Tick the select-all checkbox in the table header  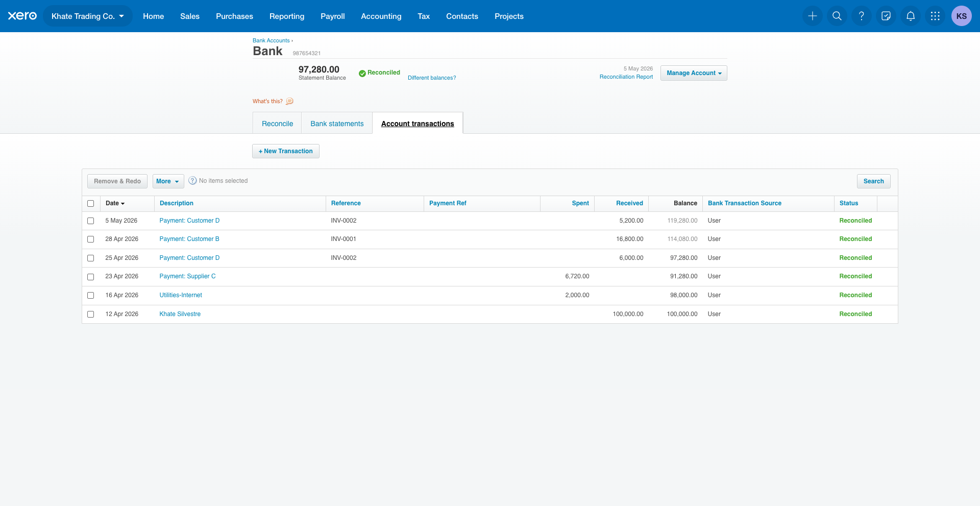pyautogui.click(x=91, y=203)
